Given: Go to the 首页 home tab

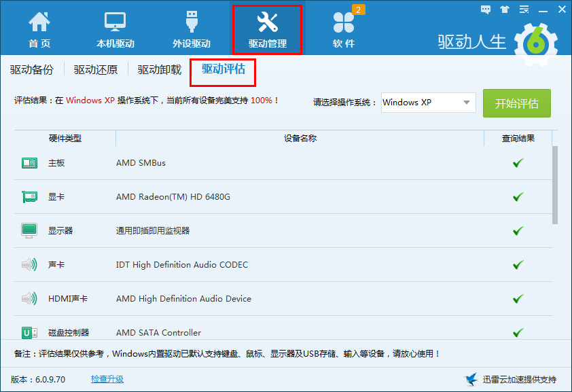Looking at the screenshot, I should click(x=39, y=29).
